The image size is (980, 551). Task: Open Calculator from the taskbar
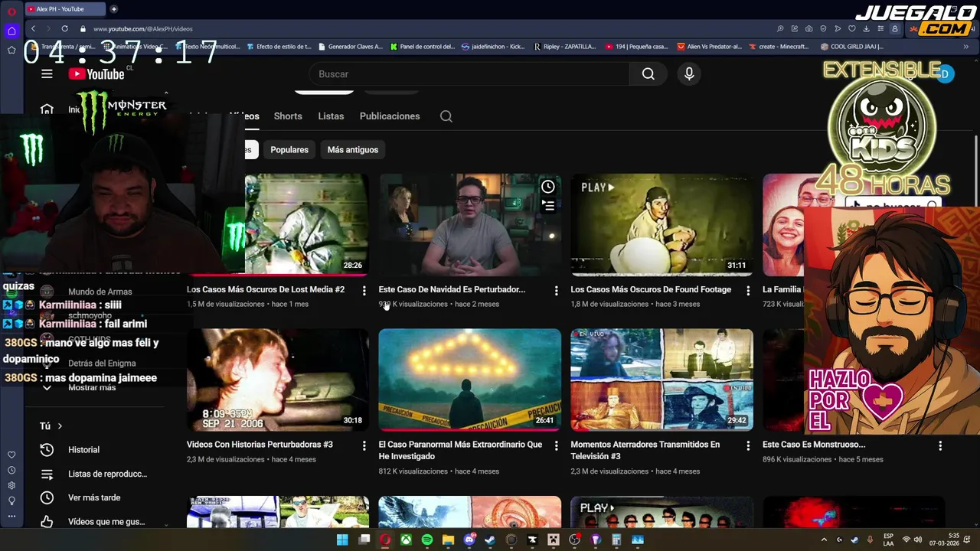point(616,540)
